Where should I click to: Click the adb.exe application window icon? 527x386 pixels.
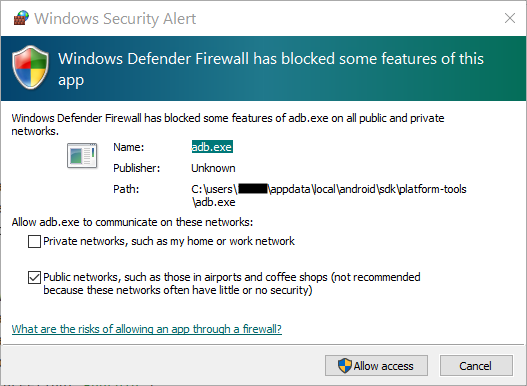[x=82, y=155]
